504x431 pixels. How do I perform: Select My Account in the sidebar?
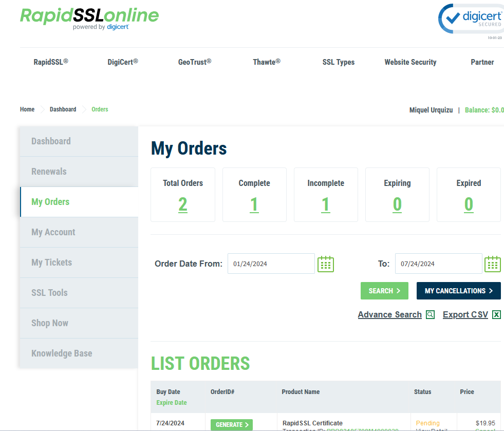(79, 232)
